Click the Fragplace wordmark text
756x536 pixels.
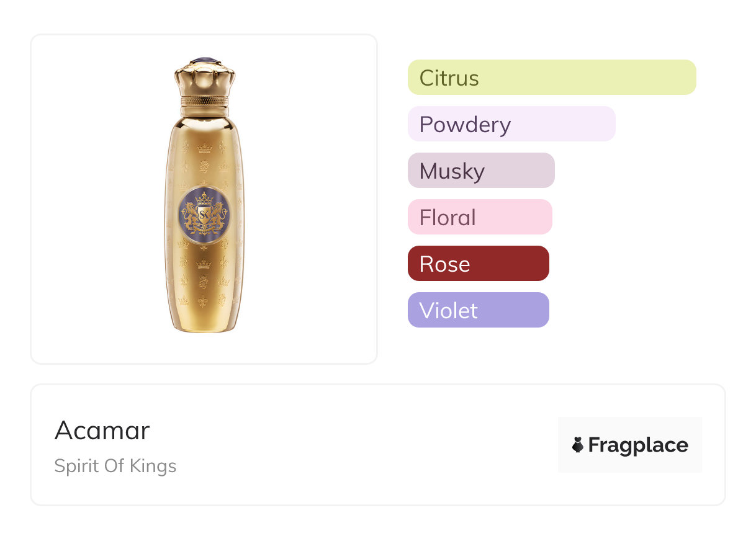[x=638, y=445]
